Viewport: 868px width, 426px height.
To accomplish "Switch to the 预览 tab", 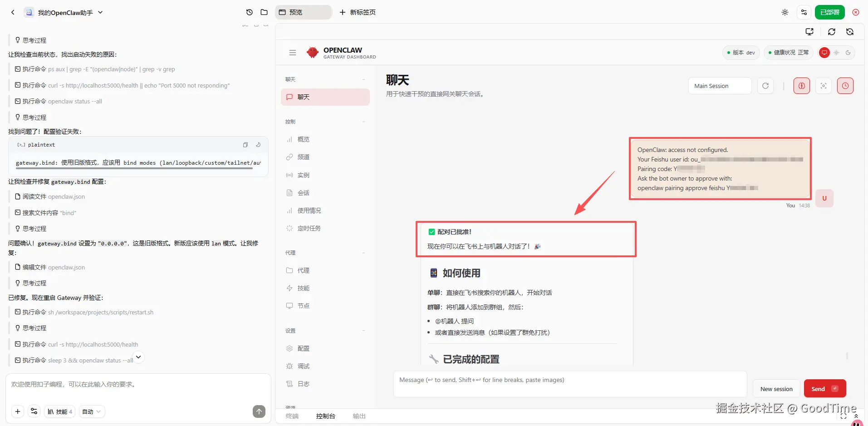I will pyautogui.click(x=303, y=12).
